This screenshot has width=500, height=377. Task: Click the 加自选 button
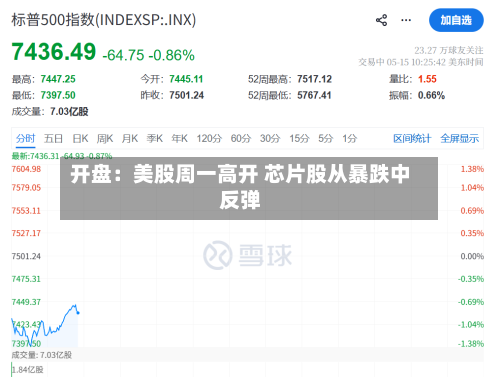click(456, 20)
